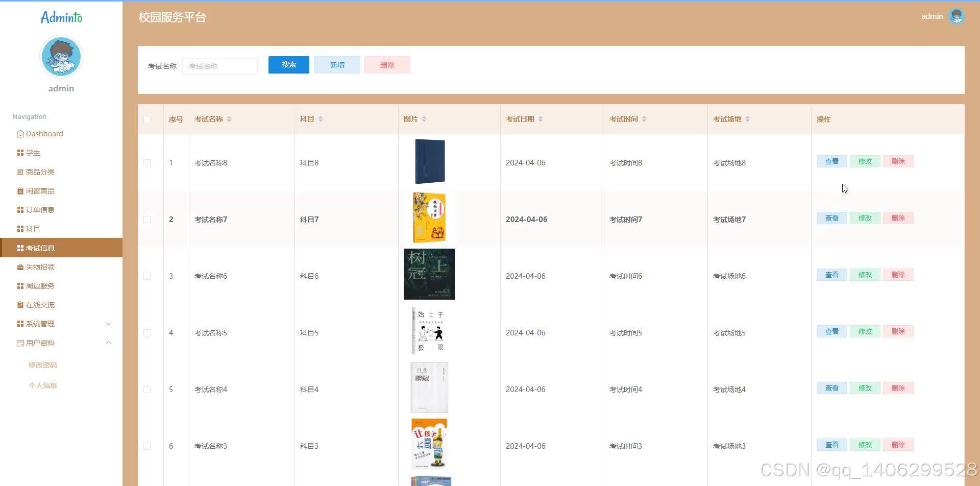This screenshot has height=486, width=980.
Task: Click 删除 for row 考试名称3
Action: (x=898, y=445)
